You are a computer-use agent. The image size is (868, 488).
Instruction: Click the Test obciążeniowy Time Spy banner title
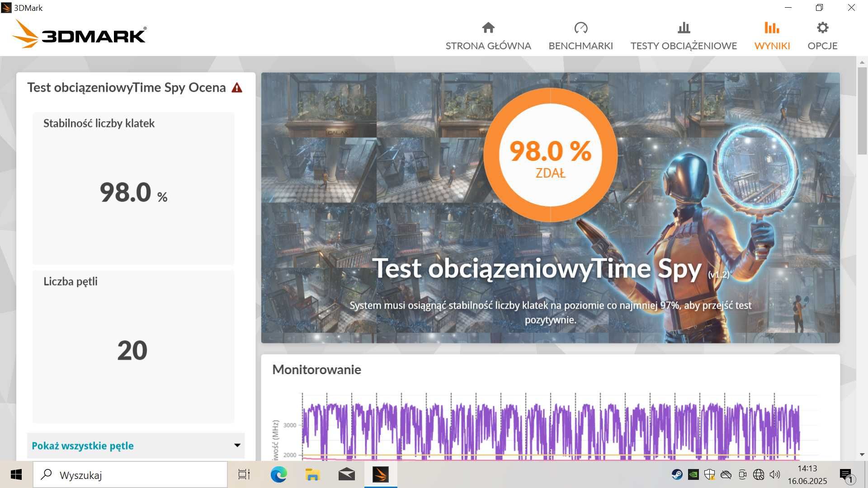[537, 268]
